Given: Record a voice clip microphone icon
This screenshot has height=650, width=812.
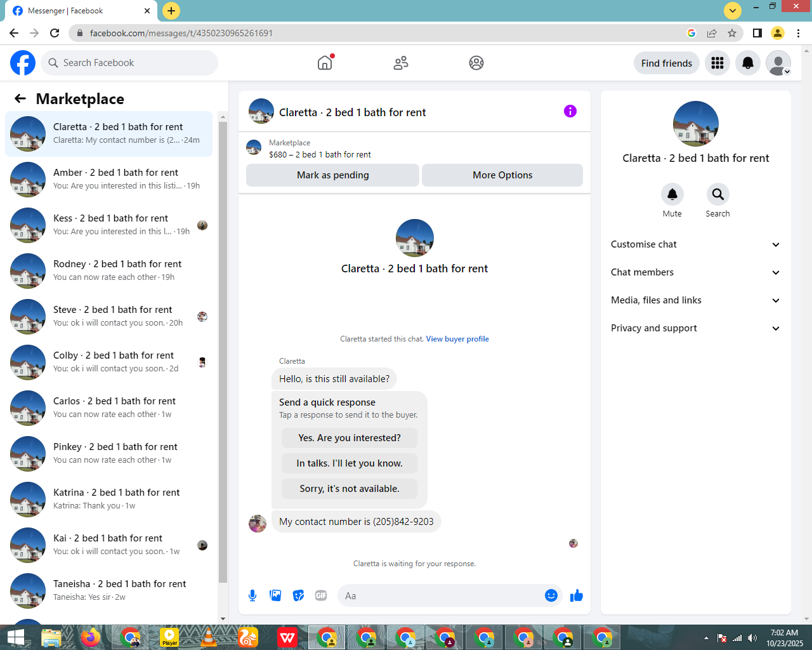Looking at the screenshot, I should (252, 595).
